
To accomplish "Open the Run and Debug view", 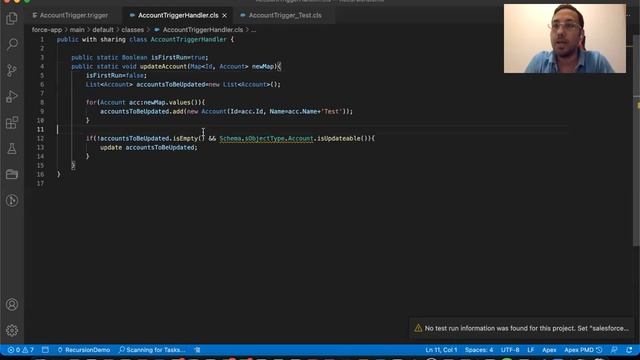I will (x=12, y=96).
